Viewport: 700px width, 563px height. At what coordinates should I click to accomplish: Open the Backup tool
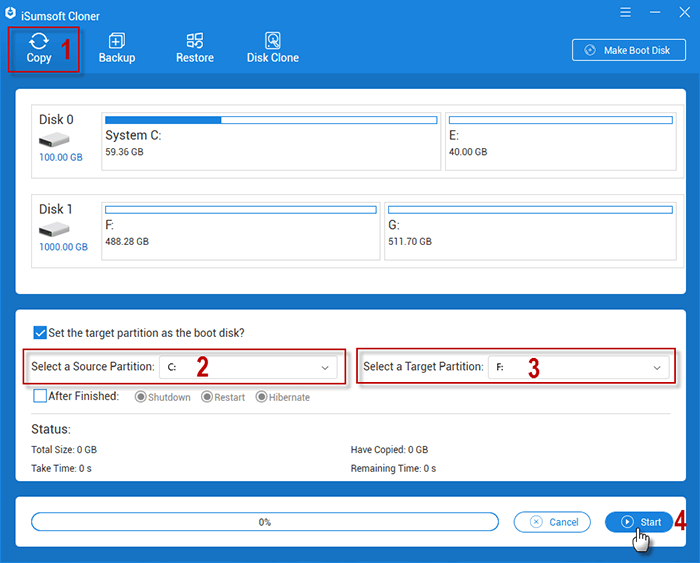click(116, 41)
